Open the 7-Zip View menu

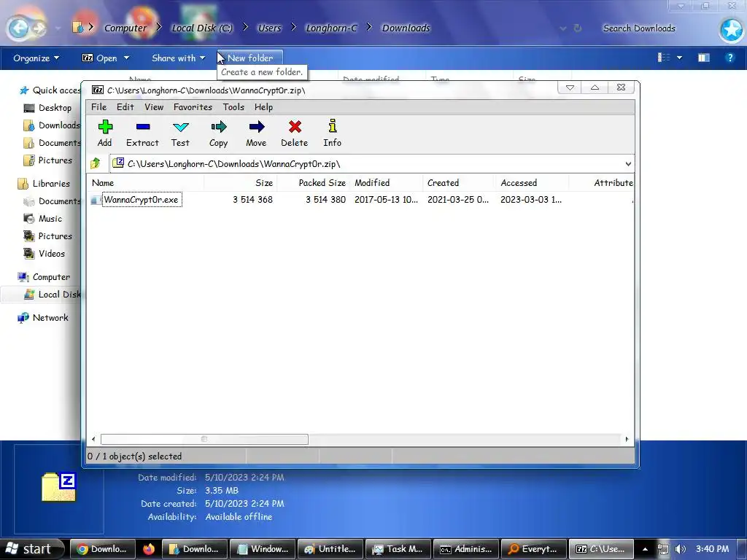pyautogui.click(x=154, y=107)
